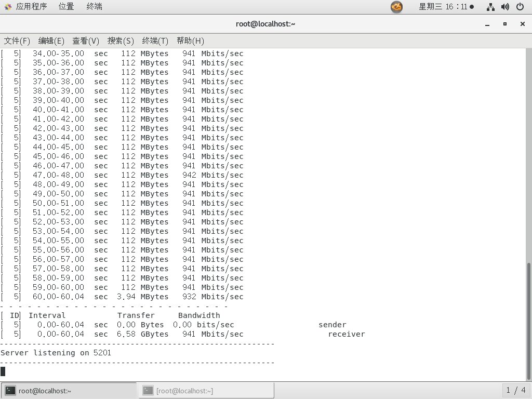The height and width of the screenshot is (399, 532).
Task: Select the active root@localhost:~ taskbar button
Action: [69, 391]
